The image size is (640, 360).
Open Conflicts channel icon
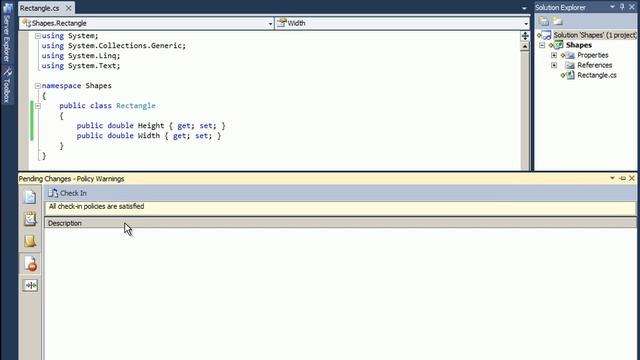tap(30, 285)
